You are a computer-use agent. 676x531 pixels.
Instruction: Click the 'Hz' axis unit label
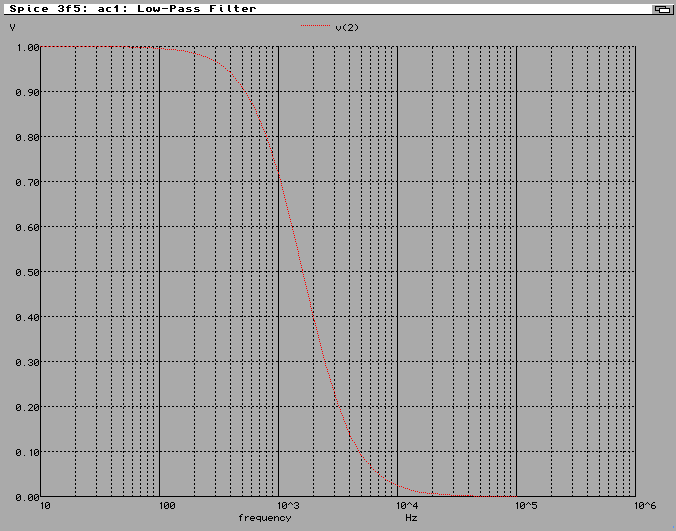coord(411,518)
